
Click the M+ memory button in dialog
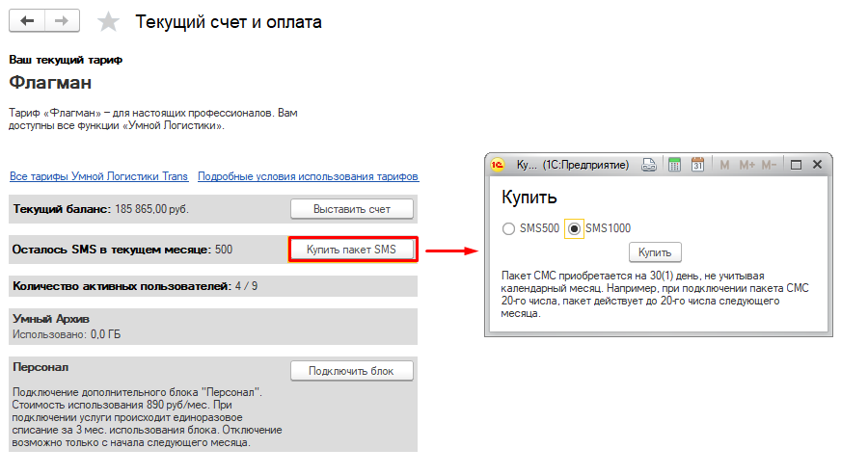(x=746, y=165)
